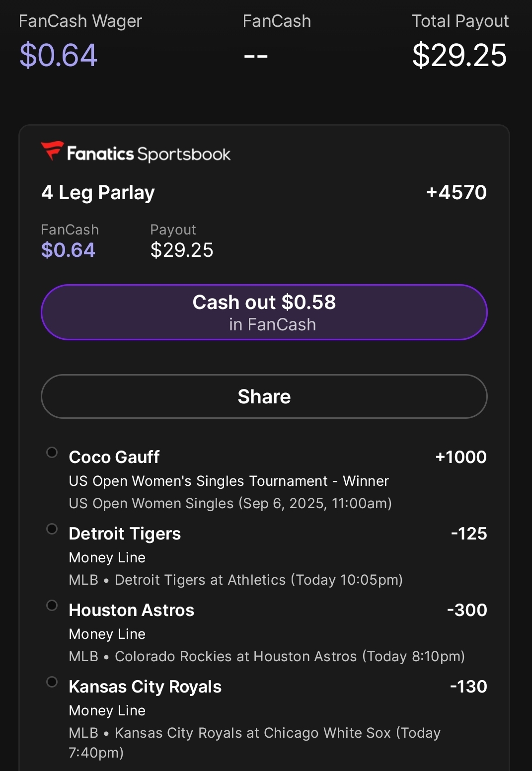Open the Fanatics Sportsbook wordmark
The width and height of the screenshot is (532, 771).
pos(149,154)
